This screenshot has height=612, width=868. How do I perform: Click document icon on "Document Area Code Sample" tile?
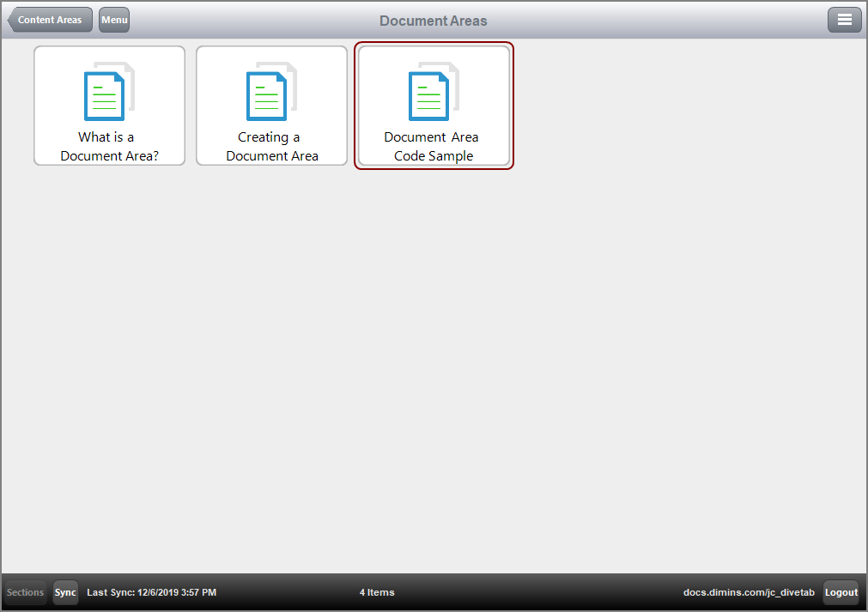tap(430, 94)
